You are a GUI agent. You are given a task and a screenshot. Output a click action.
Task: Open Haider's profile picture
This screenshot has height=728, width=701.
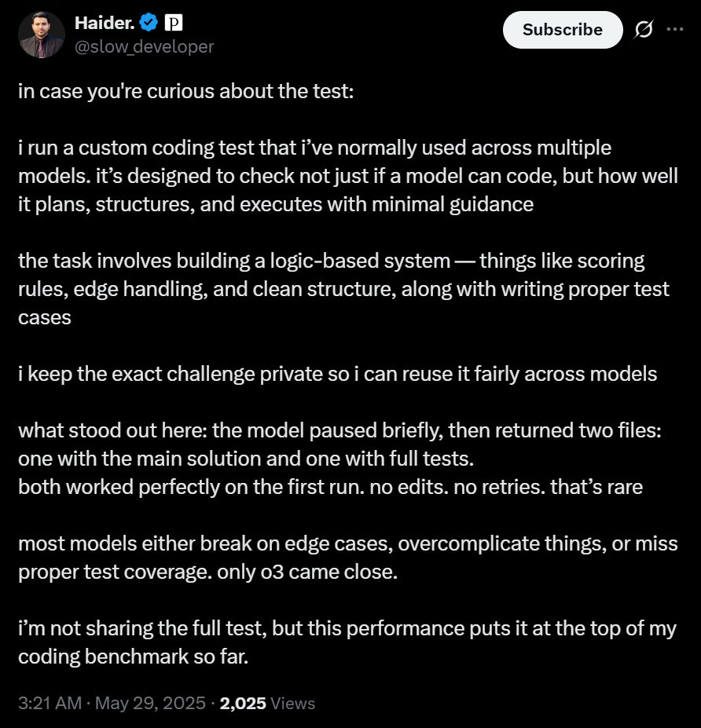pyautogui.click(x=42, y=35)
